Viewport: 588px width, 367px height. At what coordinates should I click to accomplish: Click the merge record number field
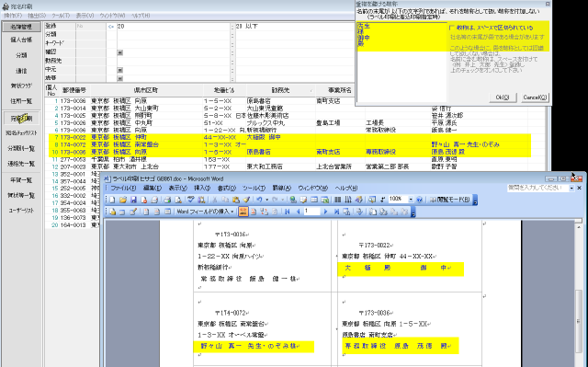tap(311, 212)
